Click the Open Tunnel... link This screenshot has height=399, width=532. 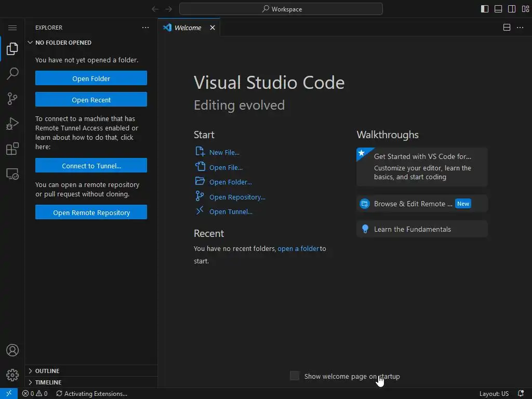(x=231, y=211)
